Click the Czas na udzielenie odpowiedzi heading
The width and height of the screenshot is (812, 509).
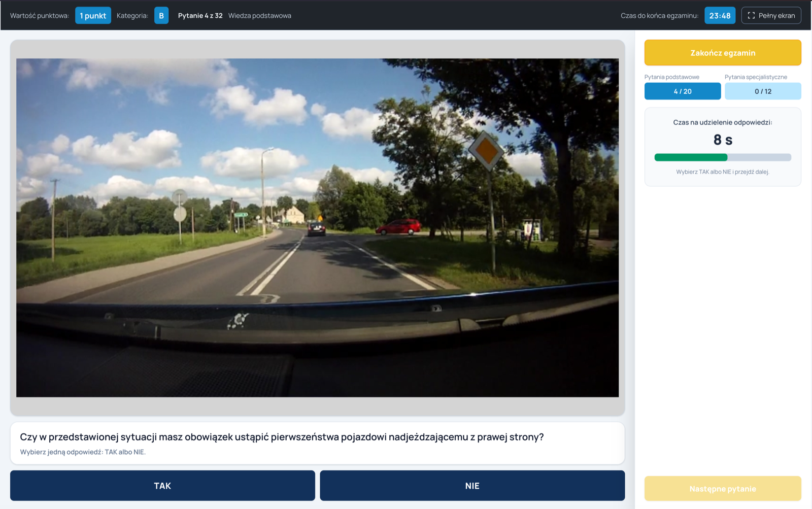pyautogui.click(x=723, y=122)
